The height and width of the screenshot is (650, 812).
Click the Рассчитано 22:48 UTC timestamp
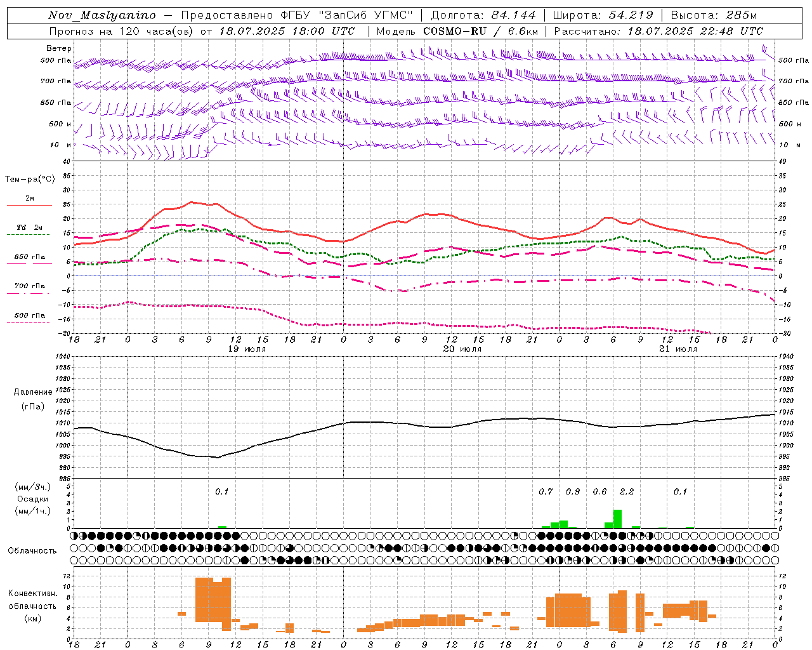(658, 31)
